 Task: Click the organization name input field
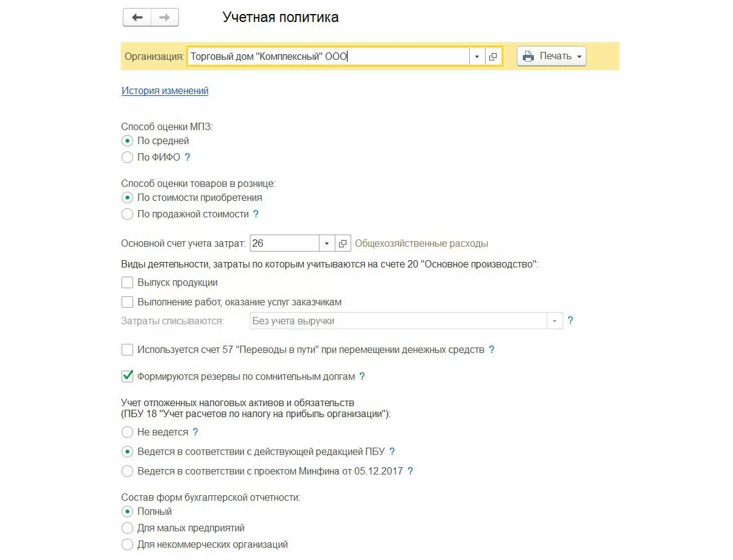click(x=327, y=57)
